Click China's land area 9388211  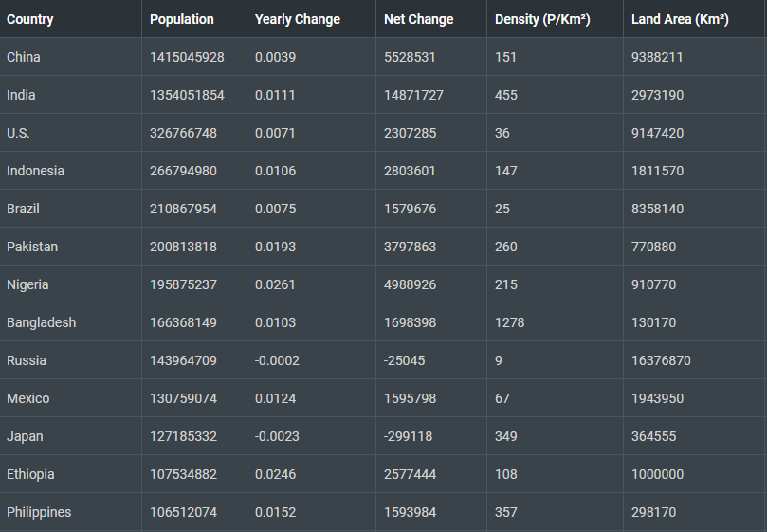[x=657, y=57]
